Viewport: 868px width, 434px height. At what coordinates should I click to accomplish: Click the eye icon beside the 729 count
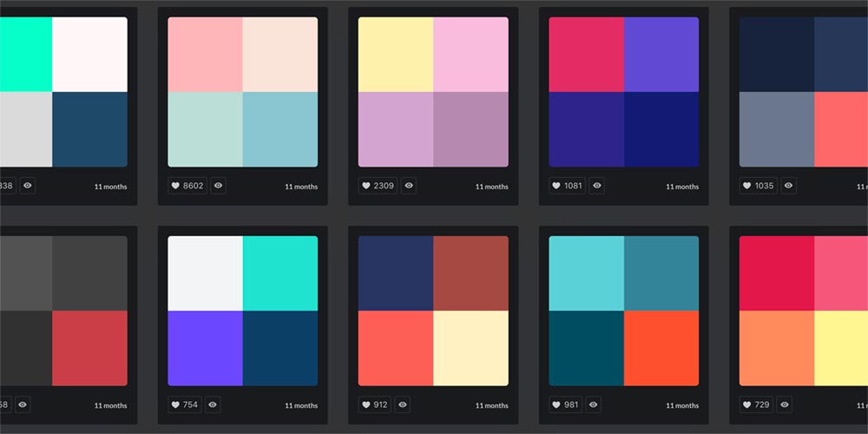pyautogui.click(x=785, y=404)
